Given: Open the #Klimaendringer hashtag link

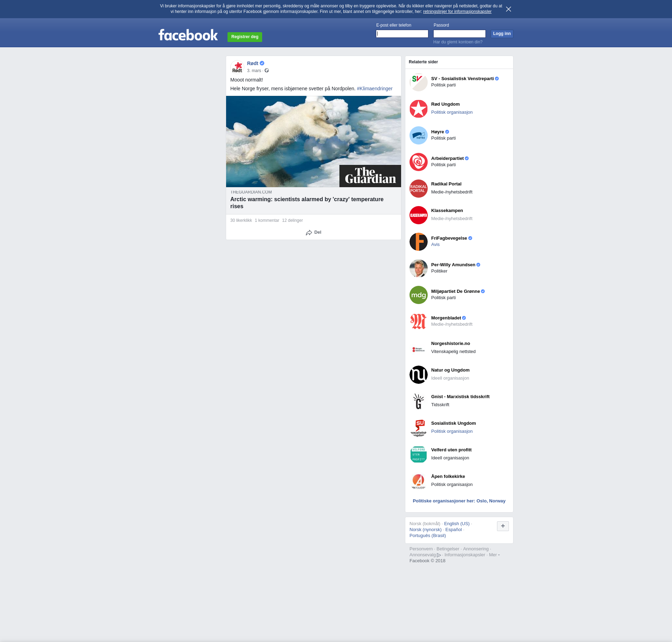Looking at the screenshot, I should click(x=374, y=89).
